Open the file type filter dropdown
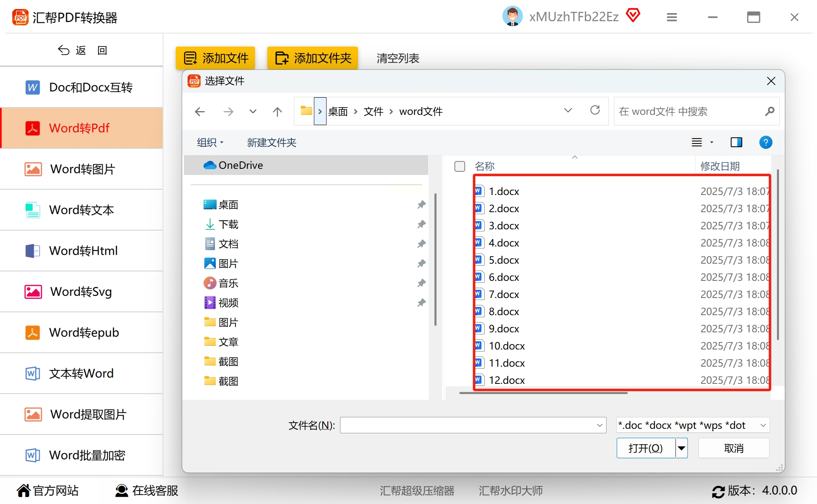 [693, 425]
